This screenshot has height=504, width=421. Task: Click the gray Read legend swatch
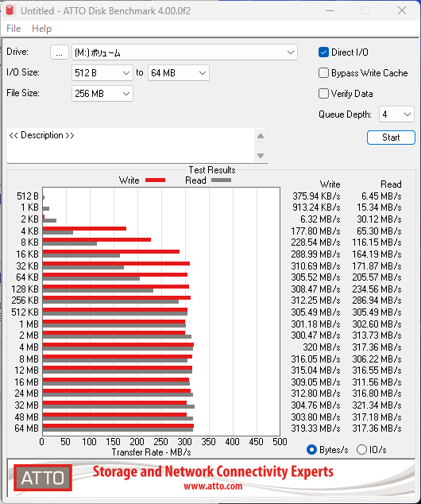(x=221, y=180)
